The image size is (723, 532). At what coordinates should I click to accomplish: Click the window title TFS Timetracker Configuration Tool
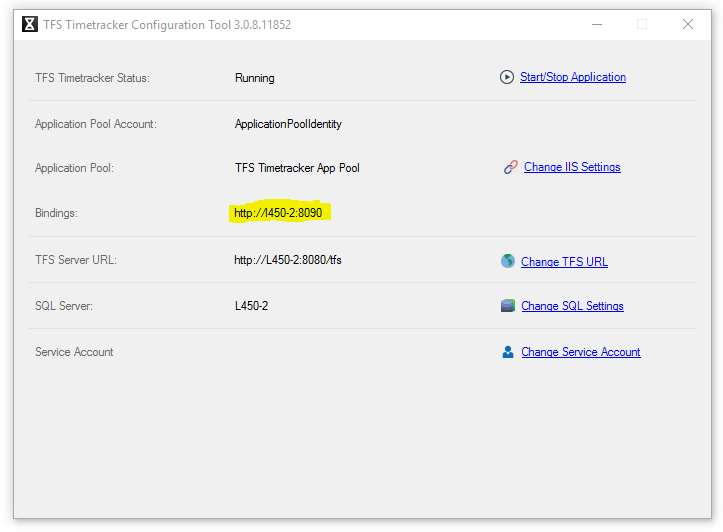(x=167, y=24)
